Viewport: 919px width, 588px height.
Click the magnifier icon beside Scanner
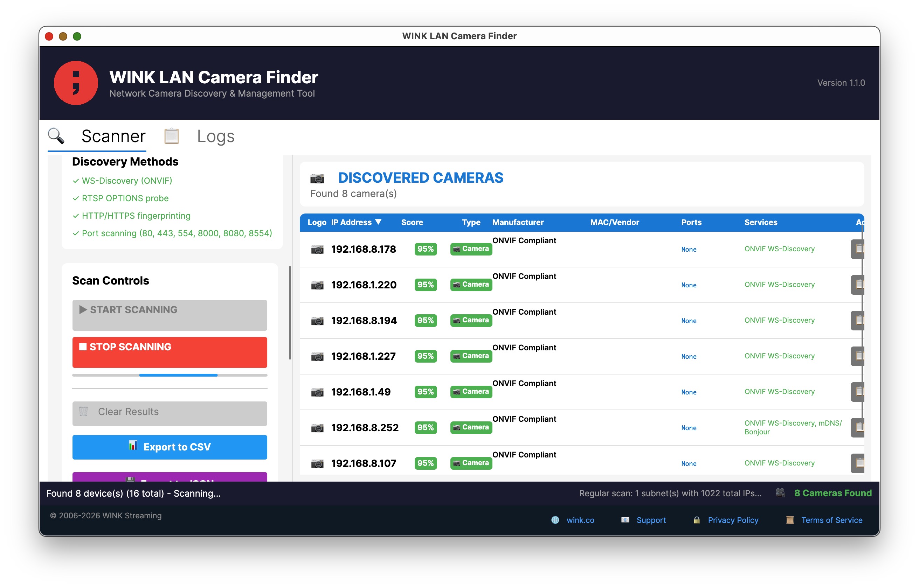point(56,136)
